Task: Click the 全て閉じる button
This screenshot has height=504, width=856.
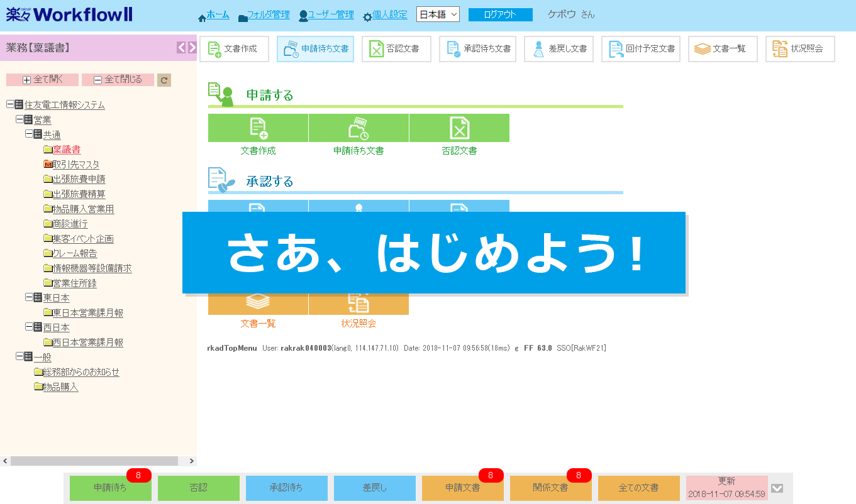Action: (118, 80)
